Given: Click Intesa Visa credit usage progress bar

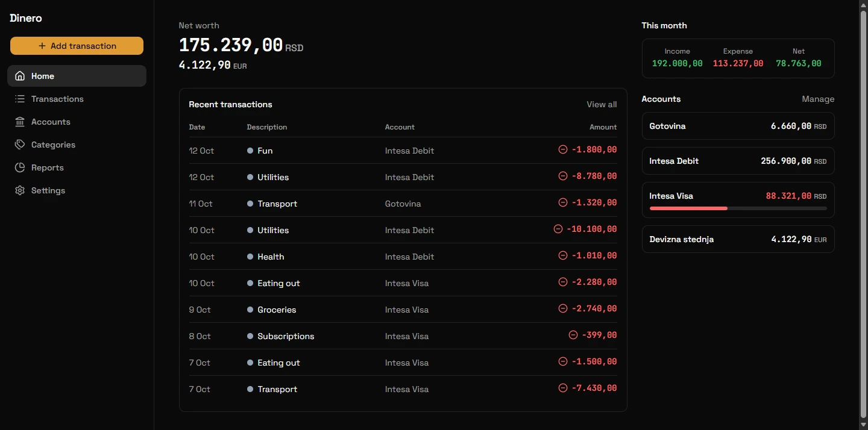Looking at the screenshot, I should click(738, 208).
